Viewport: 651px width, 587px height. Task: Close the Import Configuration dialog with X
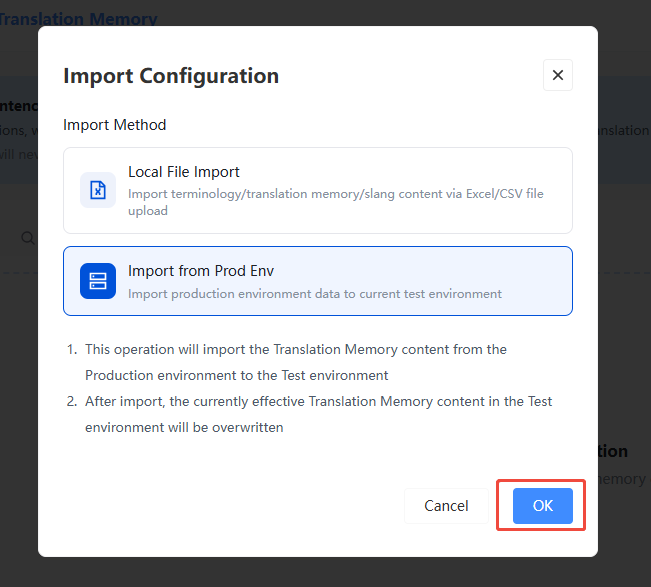[558, 75]
